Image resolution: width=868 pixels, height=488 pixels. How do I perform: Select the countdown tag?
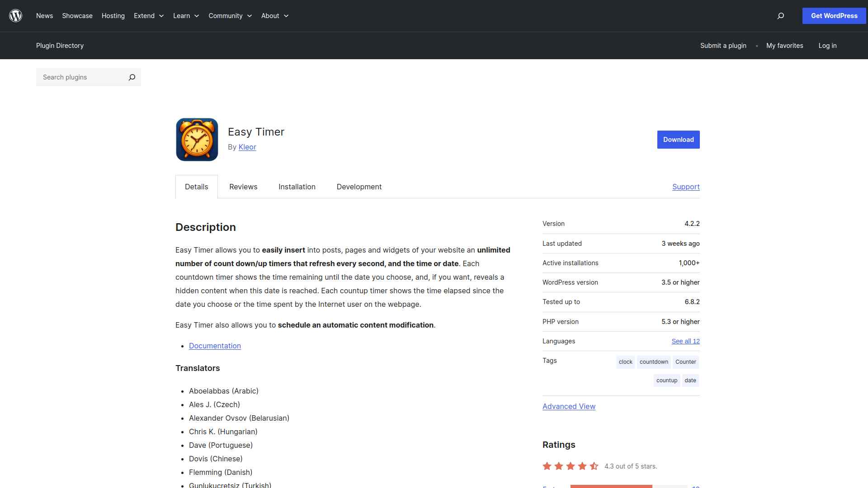pyautogui.click(x=654, y=362)
